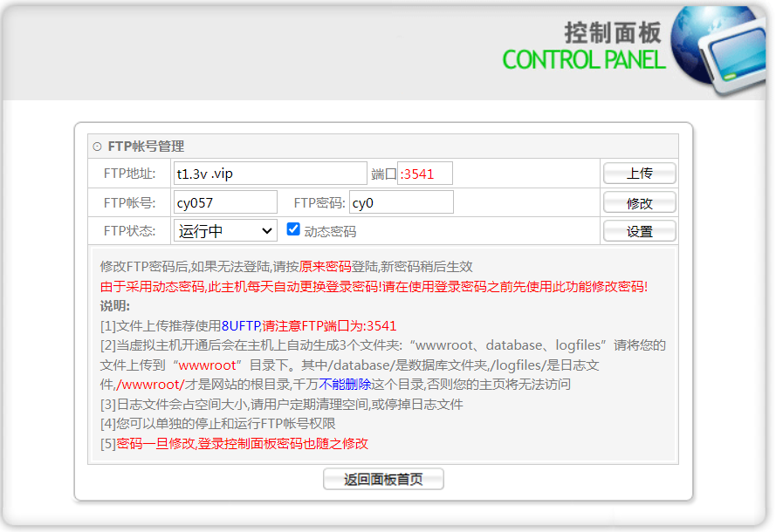Viewport: 776px width, 532px height.
Task: Return home via 返回面板首页 button
Action: 383,480
